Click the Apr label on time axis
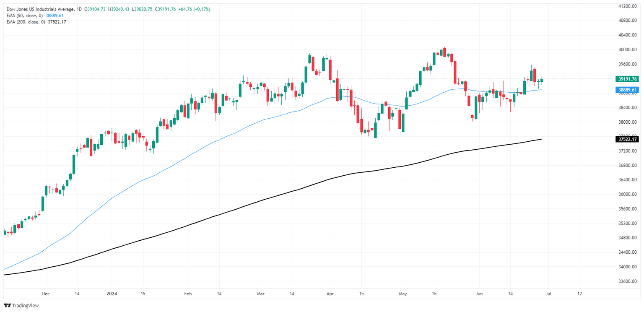 pyautogui.click(x=330, y=294)
